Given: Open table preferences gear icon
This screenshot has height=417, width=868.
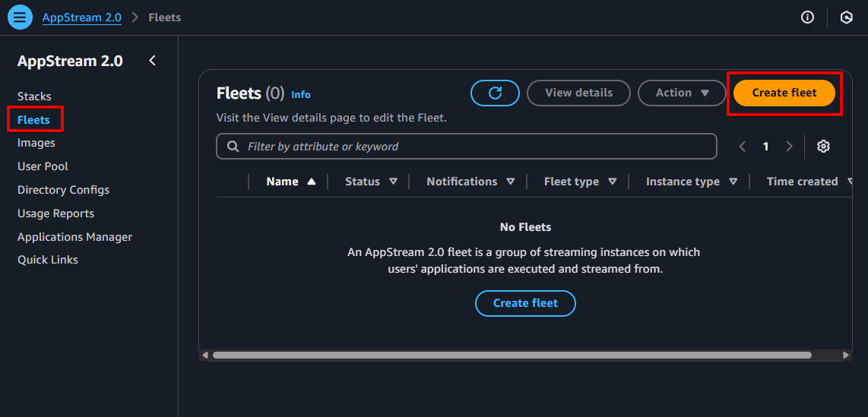Looking at the screenshot, I should [x=823, y=147].
